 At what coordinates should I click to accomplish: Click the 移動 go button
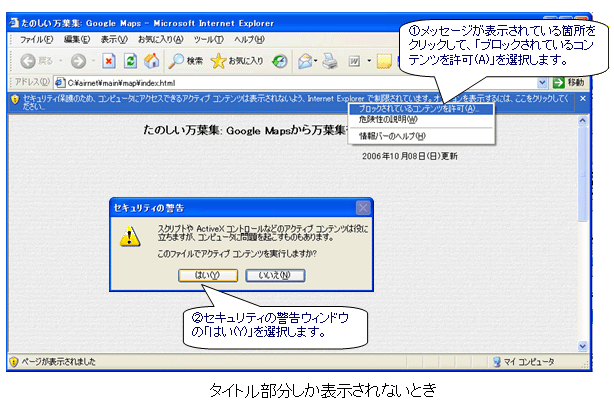tap(569, 83)
